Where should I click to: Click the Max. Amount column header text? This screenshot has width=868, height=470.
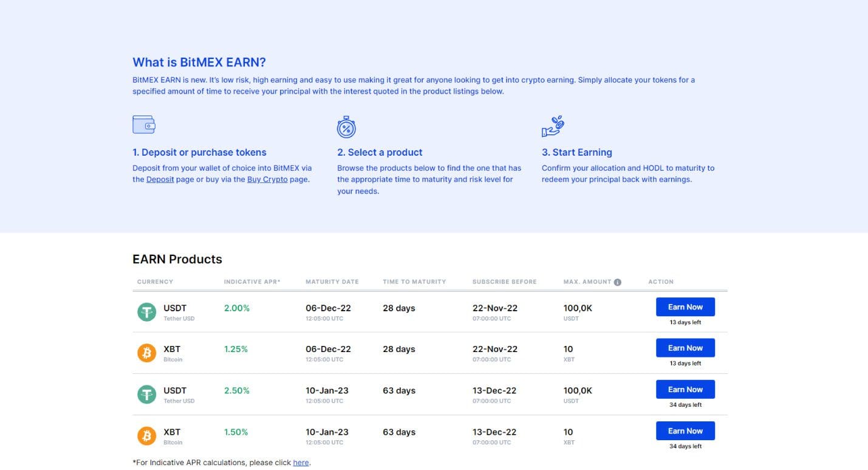[x=587, y=282]
